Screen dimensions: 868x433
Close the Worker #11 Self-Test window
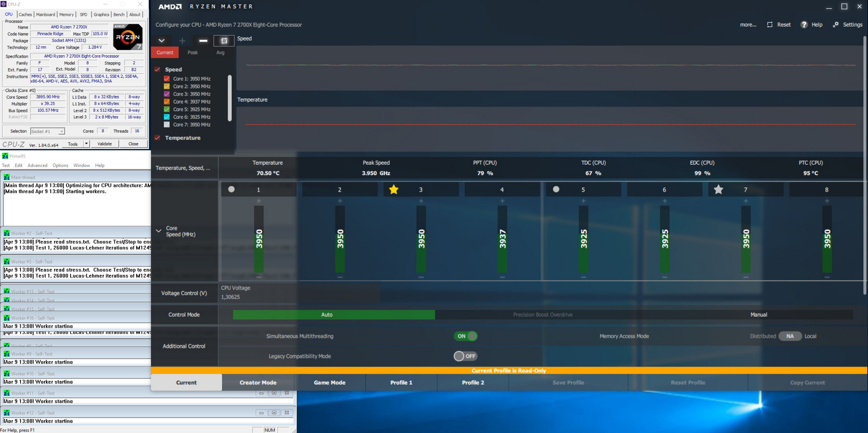(287, 393)
